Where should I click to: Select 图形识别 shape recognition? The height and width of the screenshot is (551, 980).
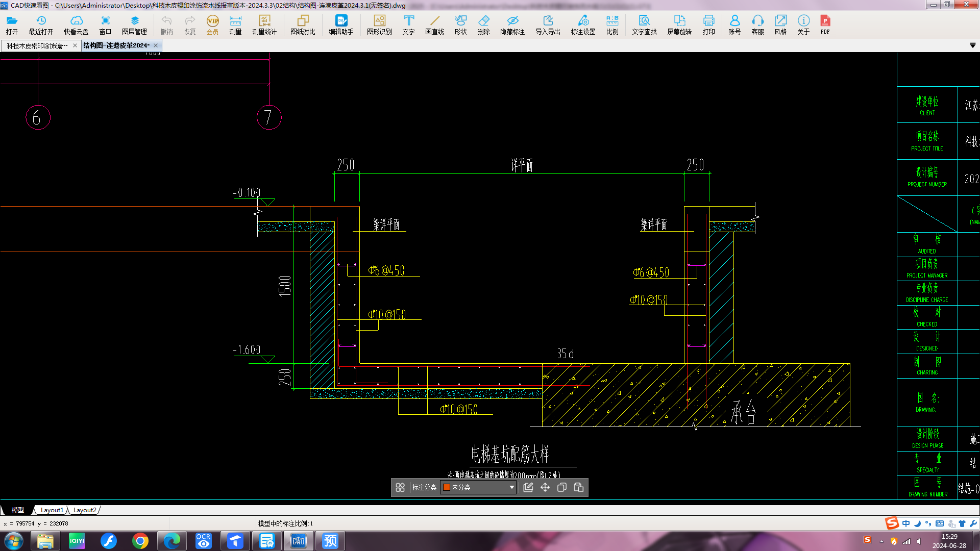(379, 24)
